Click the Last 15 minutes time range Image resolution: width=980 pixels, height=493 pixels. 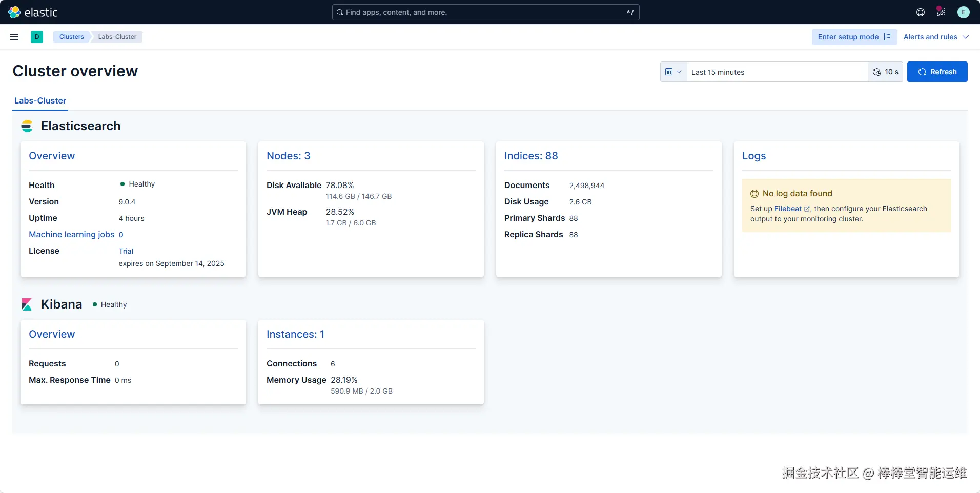pos(777,72)
